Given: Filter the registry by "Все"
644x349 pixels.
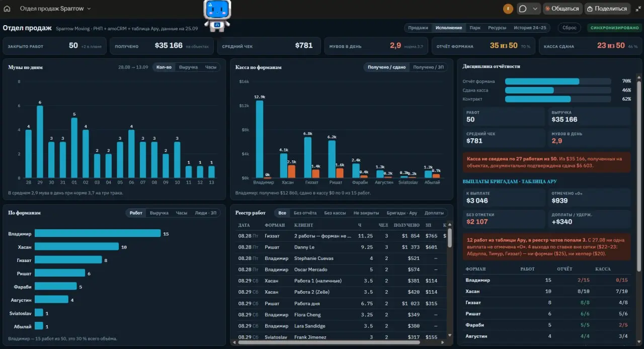Looking at the screenshot, I should point(282,213).
